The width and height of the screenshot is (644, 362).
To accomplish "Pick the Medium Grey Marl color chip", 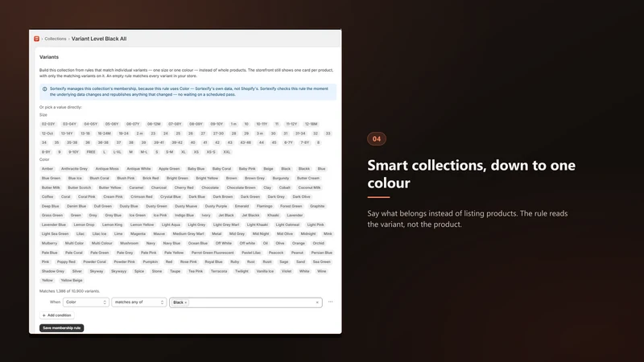I will point(188,234).
